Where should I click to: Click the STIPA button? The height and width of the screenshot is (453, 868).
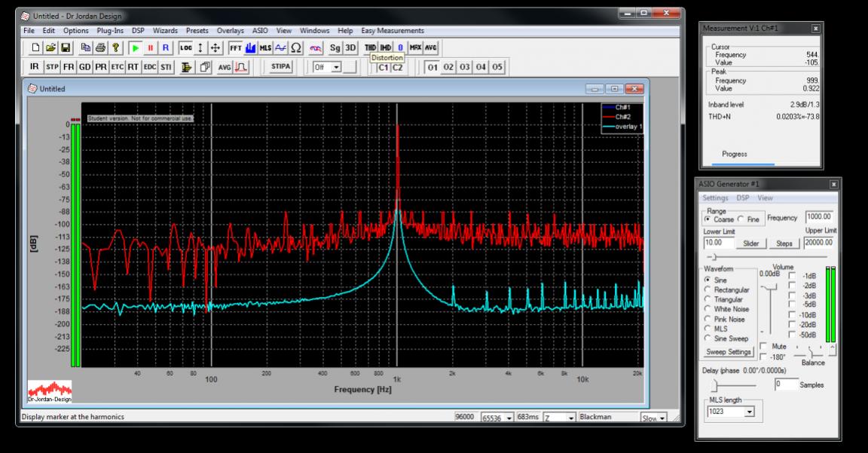click(280, 66)
